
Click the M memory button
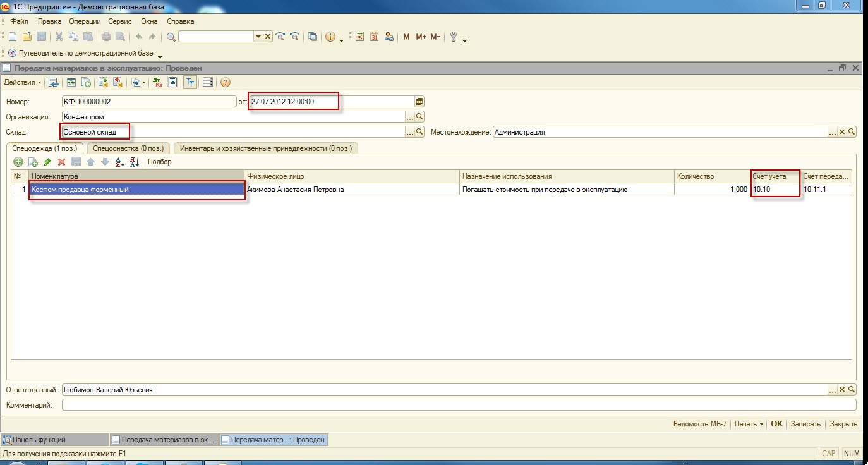click(x=407, y=37)
